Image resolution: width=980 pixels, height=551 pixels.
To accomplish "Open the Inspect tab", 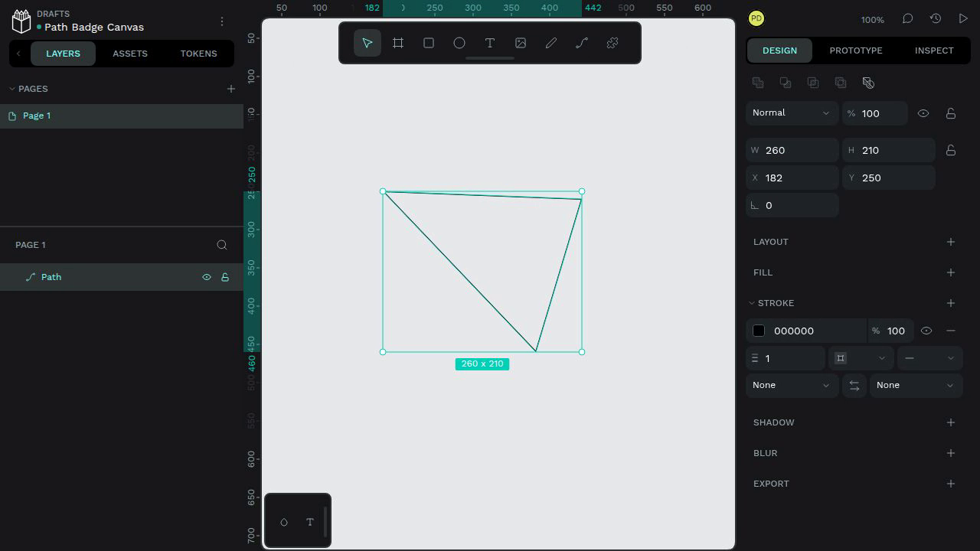I will 934,51.
